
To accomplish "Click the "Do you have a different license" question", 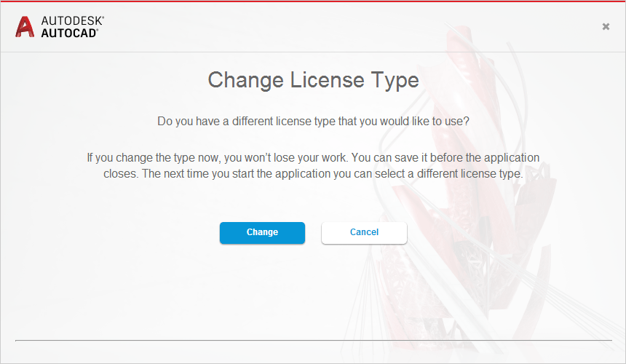I will 314,122.
